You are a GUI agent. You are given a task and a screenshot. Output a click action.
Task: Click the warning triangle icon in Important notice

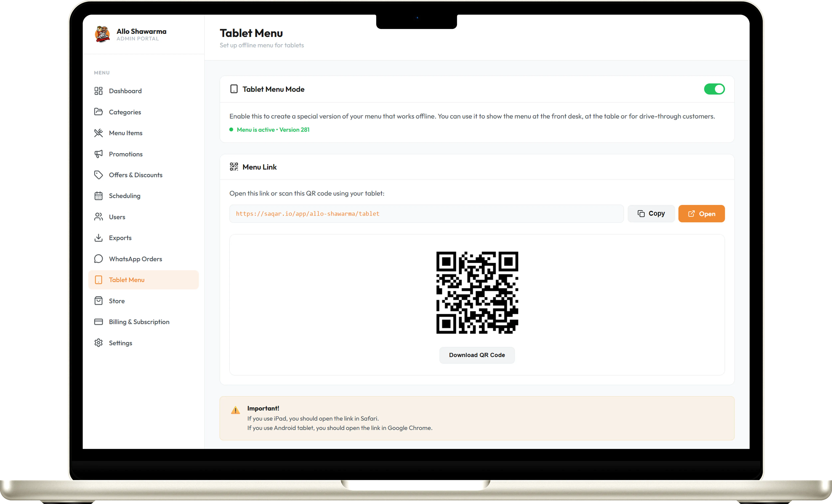click(235, 410)
